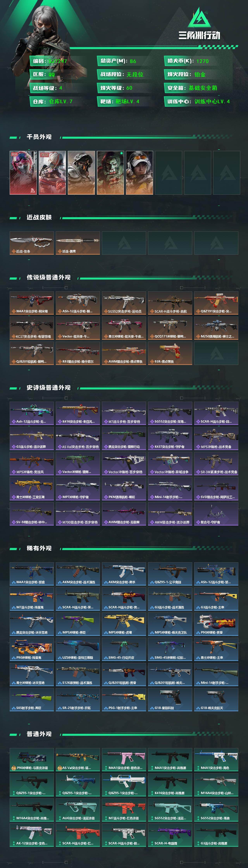Select the 近战-黑鹰 knife skin
The image size is (248, 868).
click(x=78, y=243)
